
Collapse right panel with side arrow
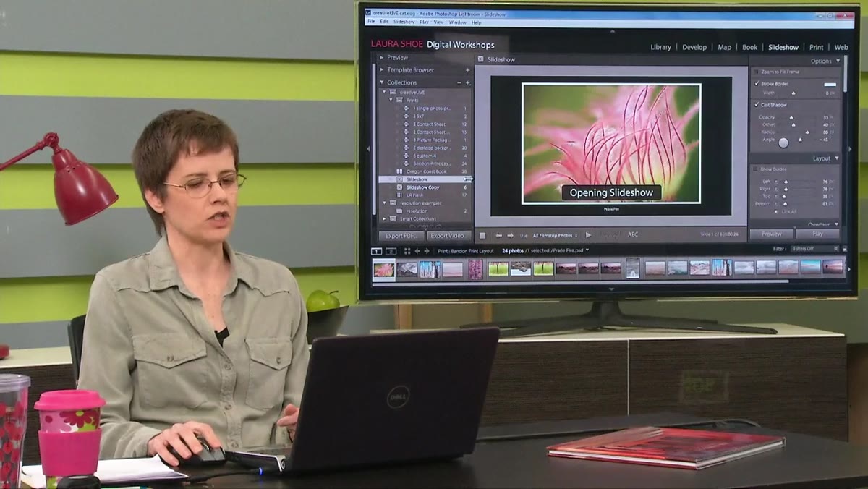(850, 150)
